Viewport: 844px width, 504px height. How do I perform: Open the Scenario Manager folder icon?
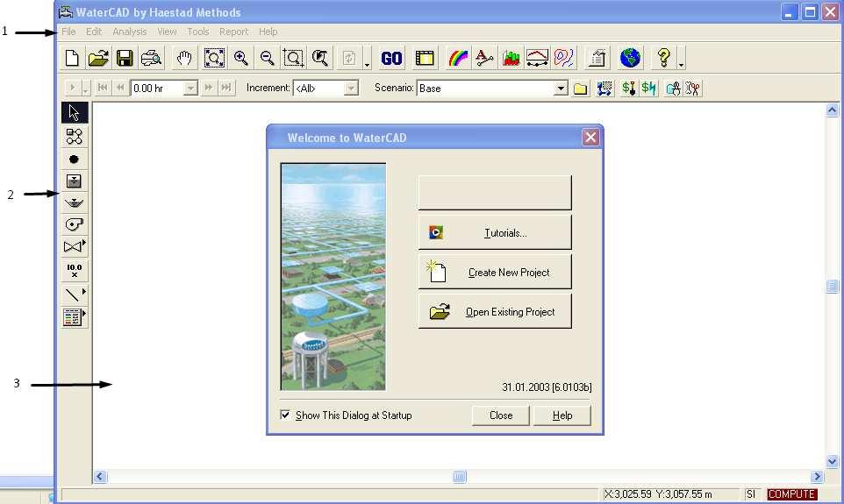[580, 89]
